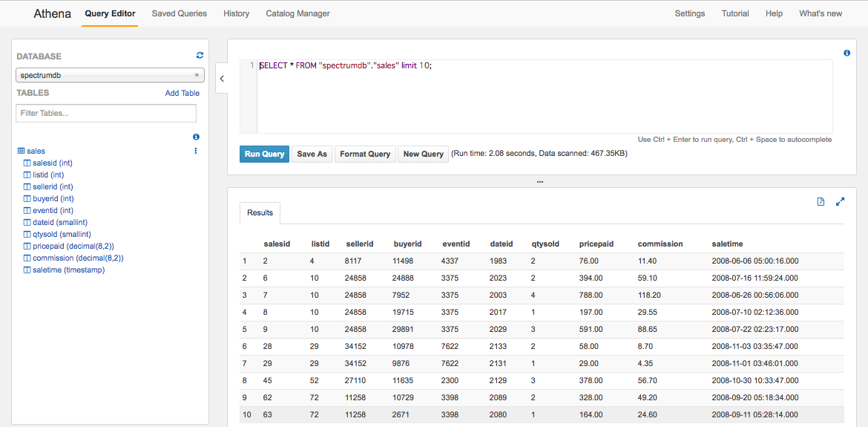Click the listid column icon
This screenshot has width=868, height=427.
(x=27, y=175)
